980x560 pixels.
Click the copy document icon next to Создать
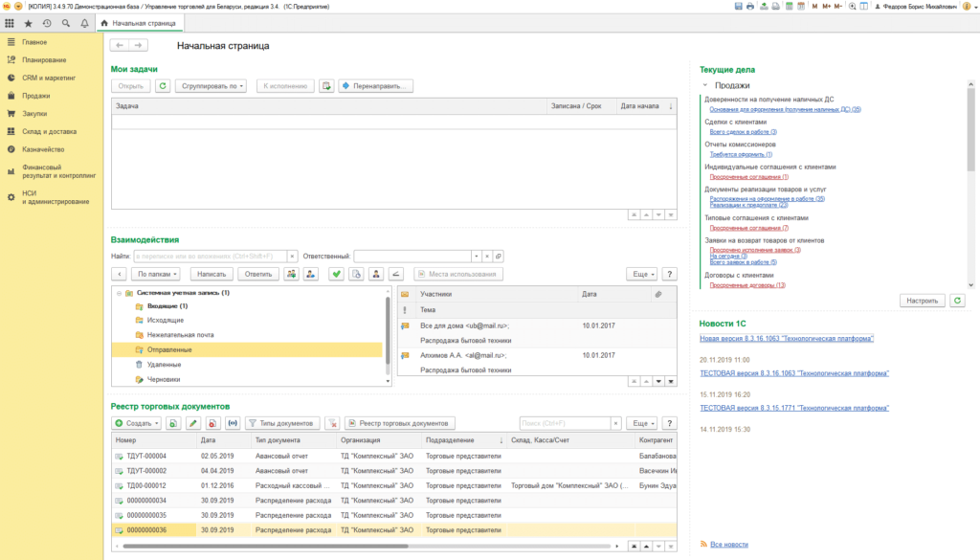173,423
